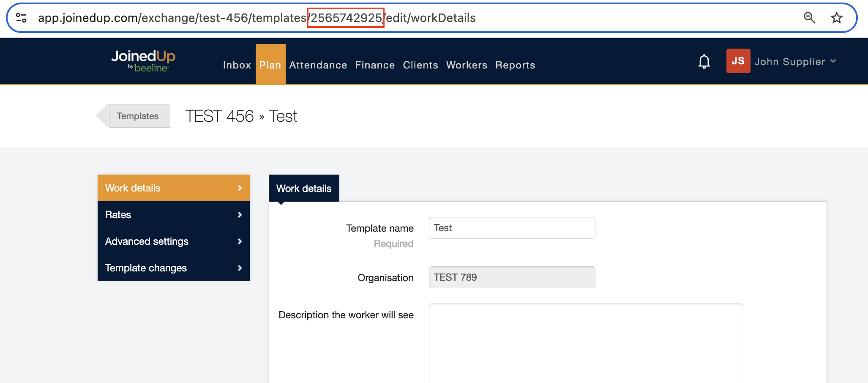This screenshot has width=868, height=383.
Task: Select Work details in the sidebar
Action: click(x=173, y=188)
